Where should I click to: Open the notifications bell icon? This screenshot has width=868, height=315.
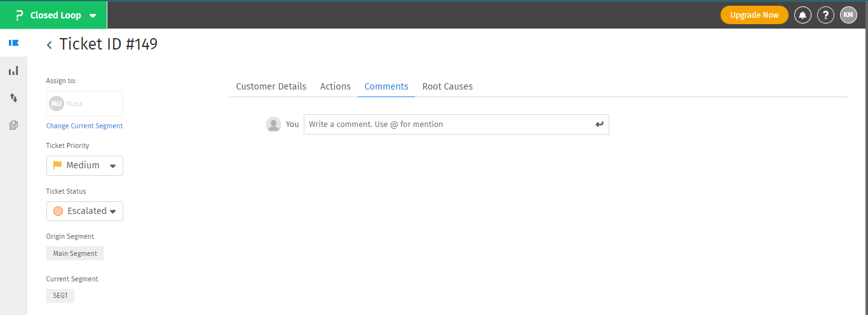[803, 15]
